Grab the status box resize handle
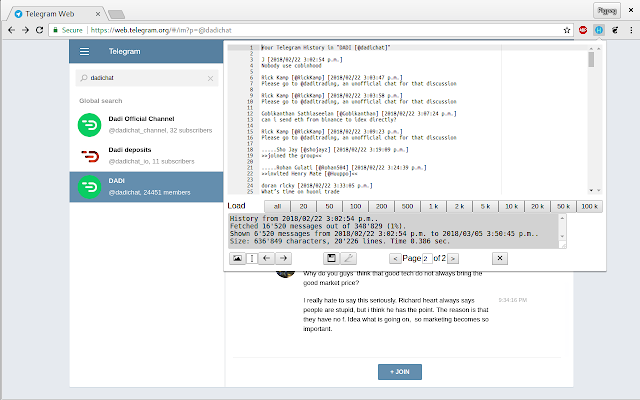 (562, 245)
